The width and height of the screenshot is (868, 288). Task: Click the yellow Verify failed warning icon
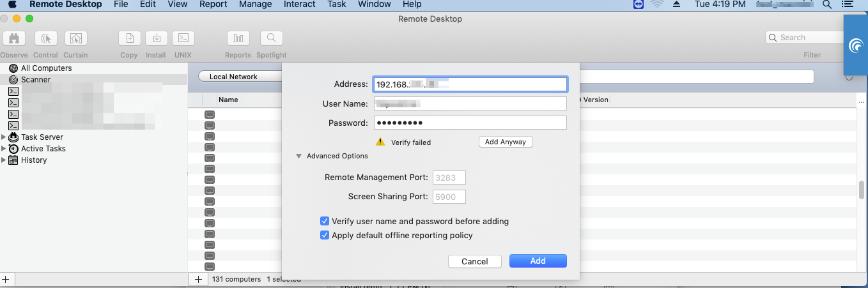(x=380, y=142)
